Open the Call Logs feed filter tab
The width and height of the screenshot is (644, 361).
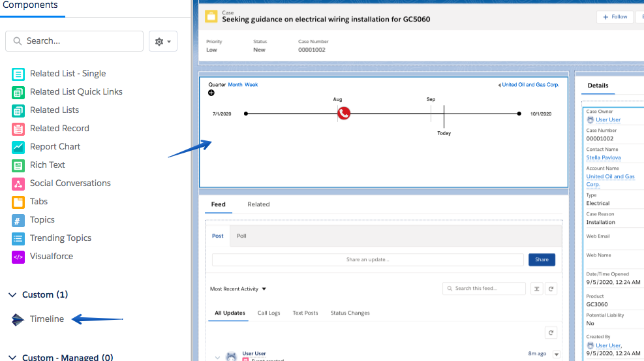268,313
